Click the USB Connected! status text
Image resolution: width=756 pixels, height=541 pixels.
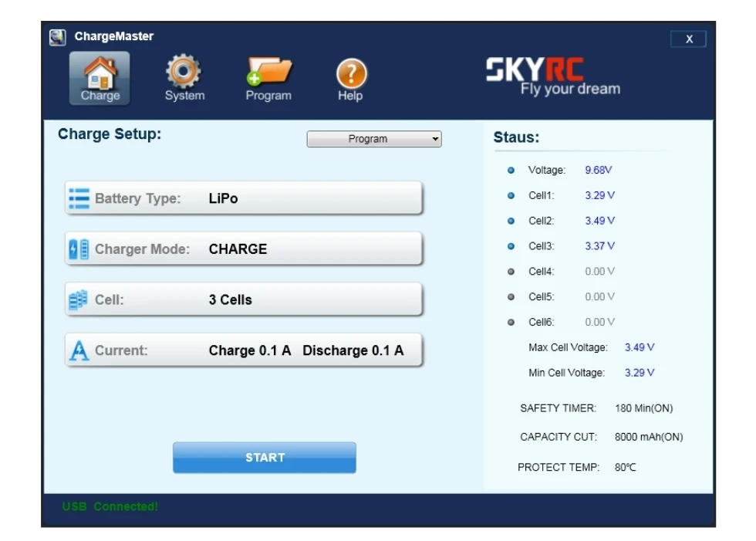pyautogui.click(x=110, y=506)
